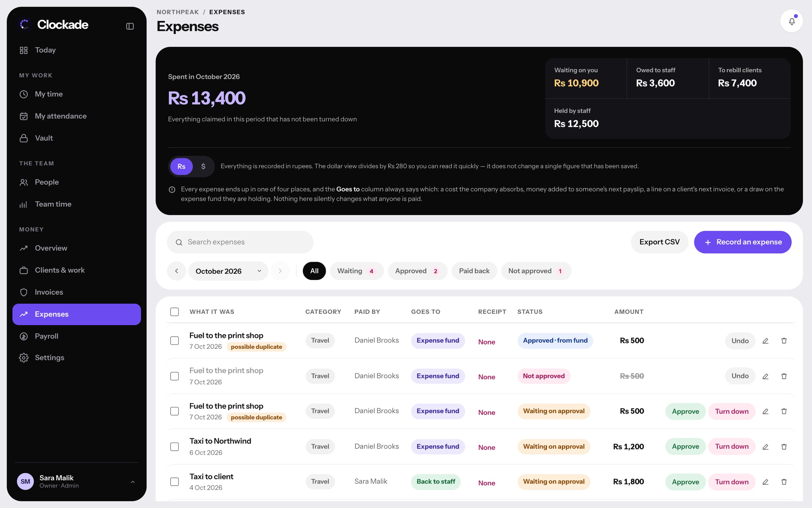Click NORTHPEAK in the breadcrumb
The image size is (812, 508).
[x=178, y=12]
